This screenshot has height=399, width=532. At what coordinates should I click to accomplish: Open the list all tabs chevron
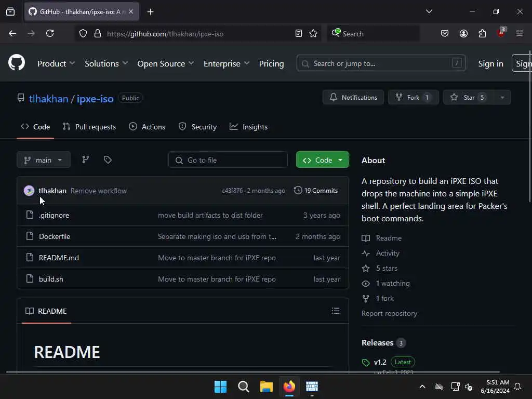click(429, 11)
